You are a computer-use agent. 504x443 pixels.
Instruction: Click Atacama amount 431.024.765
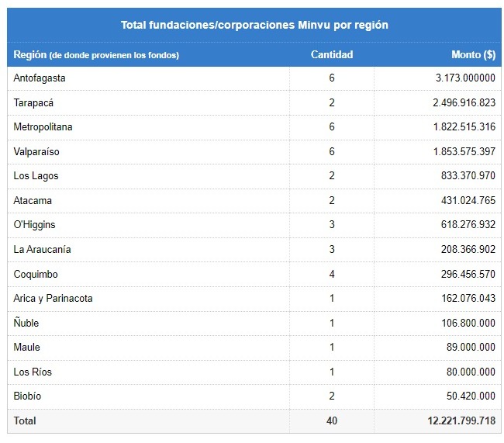(468, 200)
